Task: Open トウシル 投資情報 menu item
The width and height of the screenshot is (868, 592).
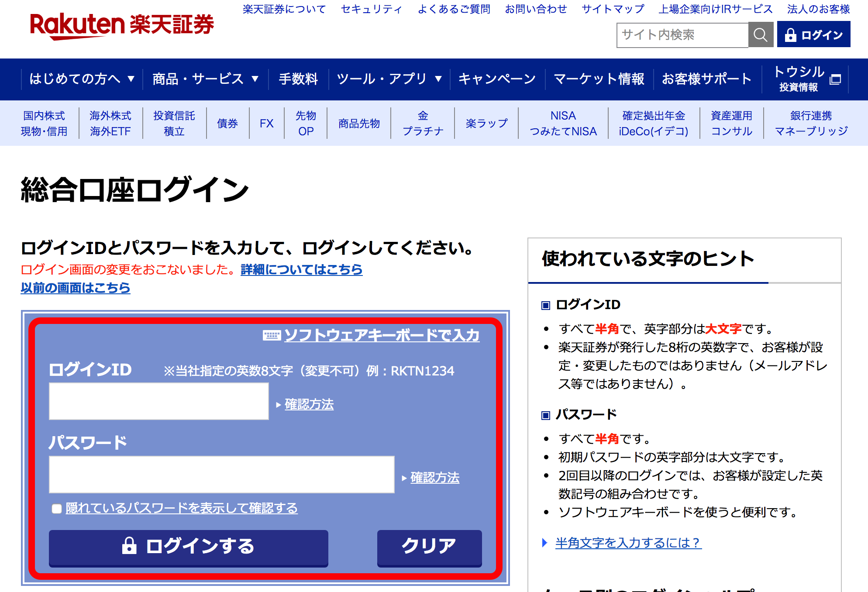Action: tap(806, 79)
